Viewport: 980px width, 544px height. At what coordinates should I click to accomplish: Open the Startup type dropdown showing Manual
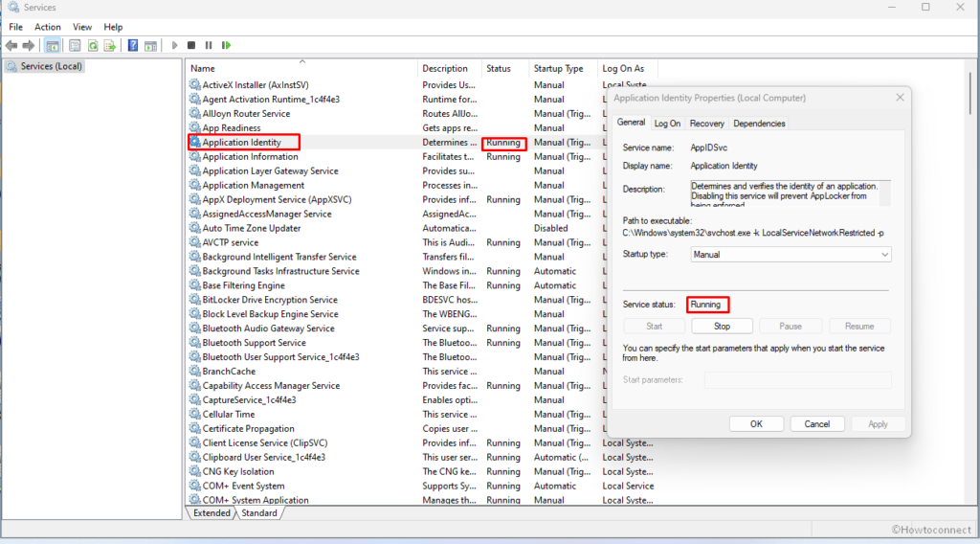click(x=791, y=255)
